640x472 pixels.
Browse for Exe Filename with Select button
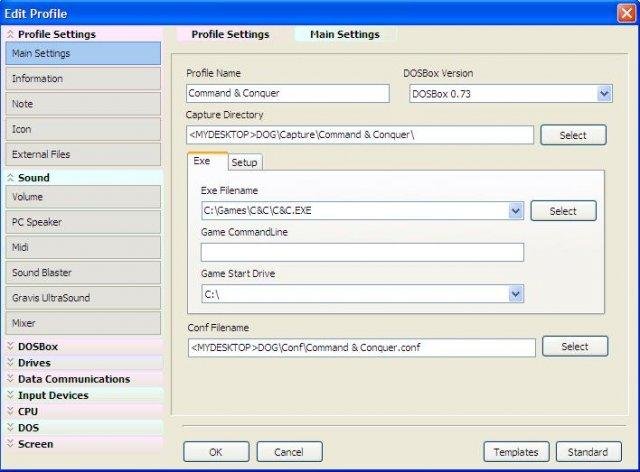tap(563, 211)
